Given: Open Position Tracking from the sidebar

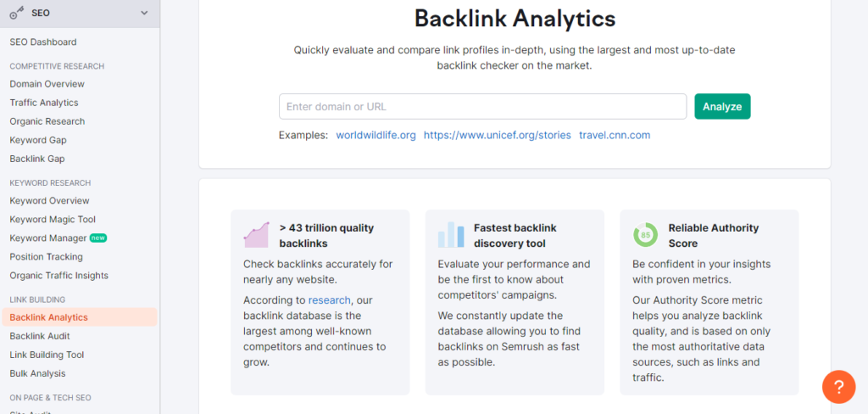Looking at the screenshot, I should click(x=46, y=256).
